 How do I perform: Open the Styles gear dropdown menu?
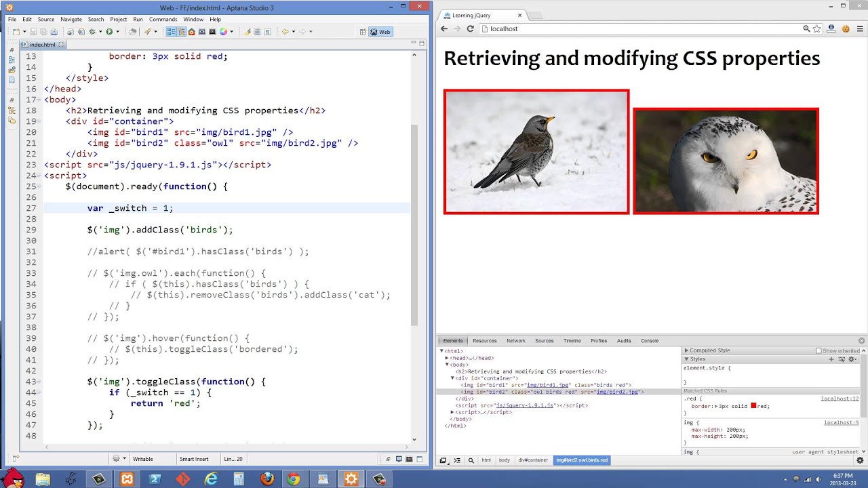pyautogui.click(x=853, y=359)
